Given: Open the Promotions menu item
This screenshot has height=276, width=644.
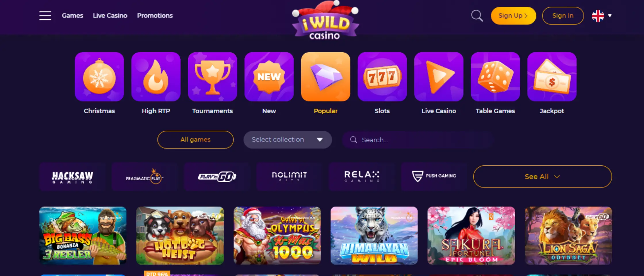Looking at the screenshot, I should (155, 16).
